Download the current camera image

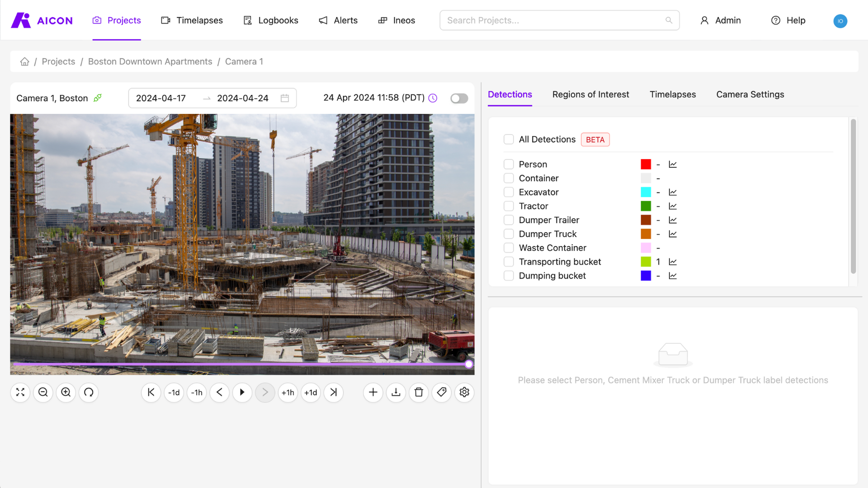tap(396, 392)
